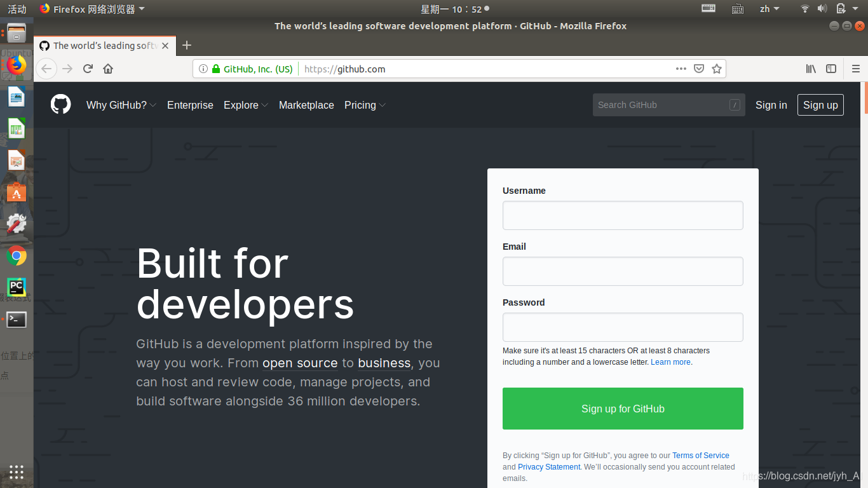This screenshot has width=868, height=488.
Task: Open the Marketplace menu item
Action: [x=306, y=105]
